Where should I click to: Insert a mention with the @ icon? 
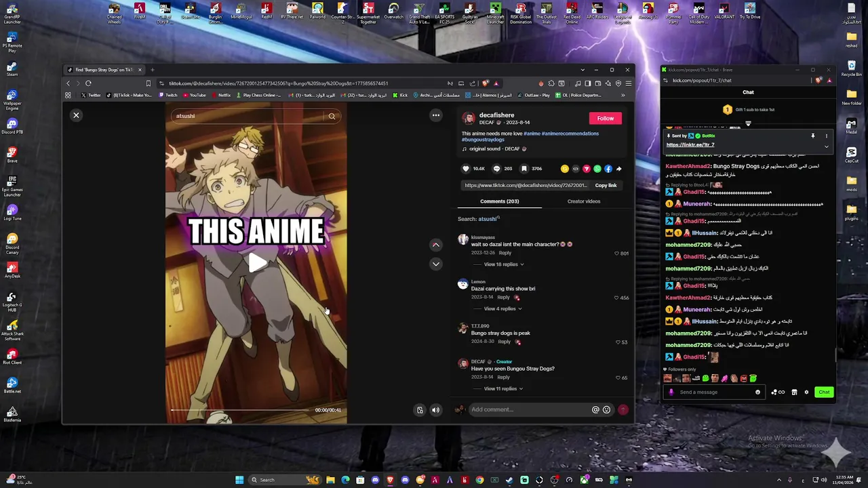click(x=595, y=409)
